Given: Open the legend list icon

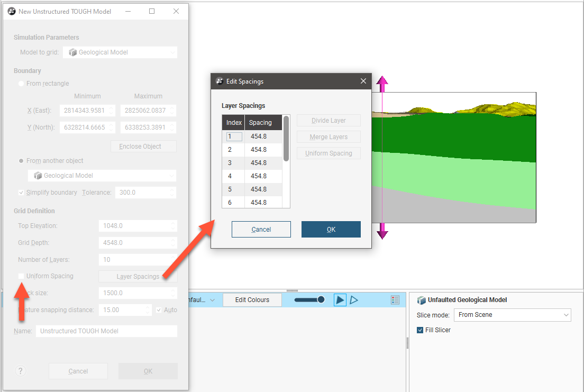Looking at the screenshot, I should click(395, 300).
